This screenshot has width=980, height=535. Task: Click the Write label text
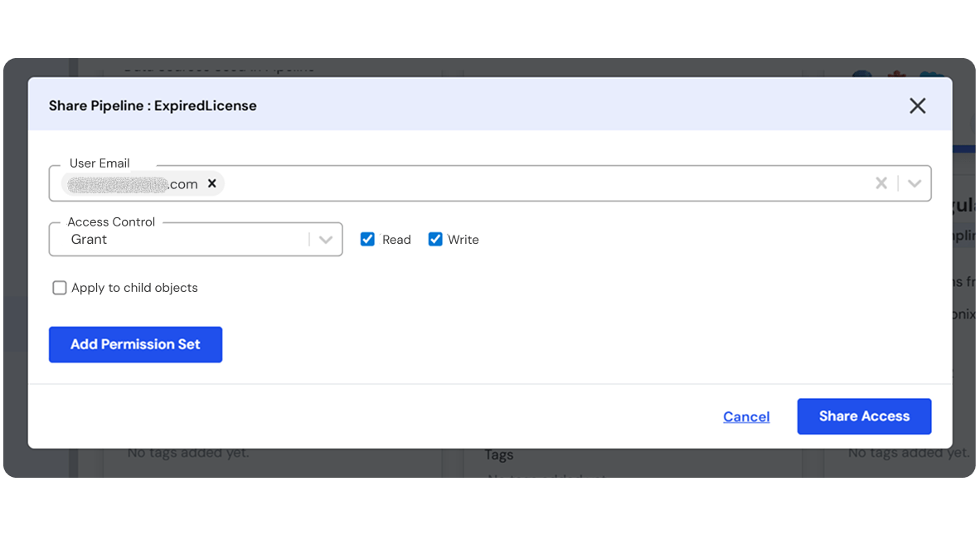click(463, 240)
